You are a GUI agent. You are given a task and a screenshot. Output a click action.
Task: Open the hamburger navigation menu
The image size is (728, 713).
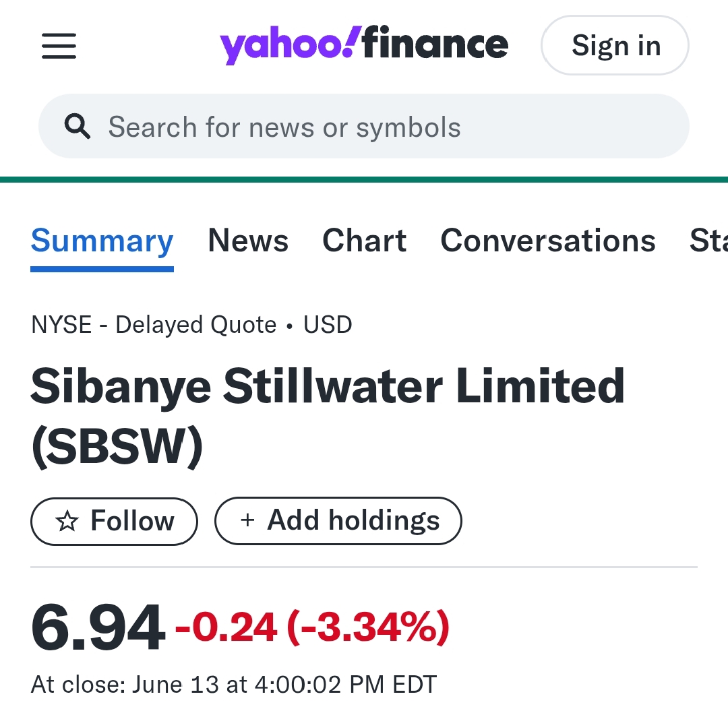click(x=59, y=46)
